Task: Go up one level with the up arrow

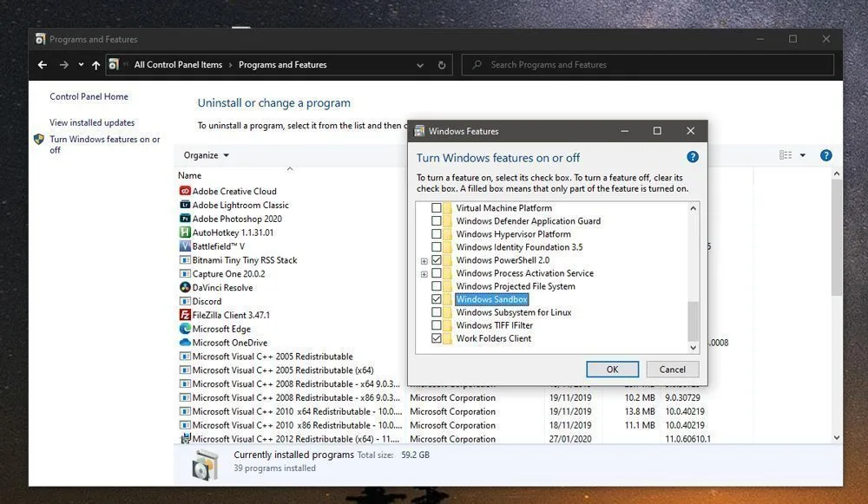Action: pyautogui.click(x=95, y=65)
